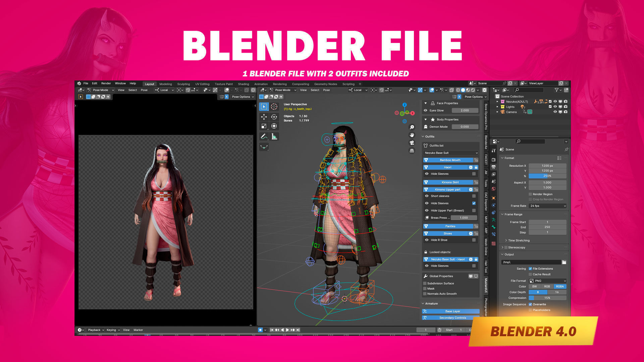The image size is (644, 362).
Task: Open the Render properties tab icon
Action: (493, 160)
